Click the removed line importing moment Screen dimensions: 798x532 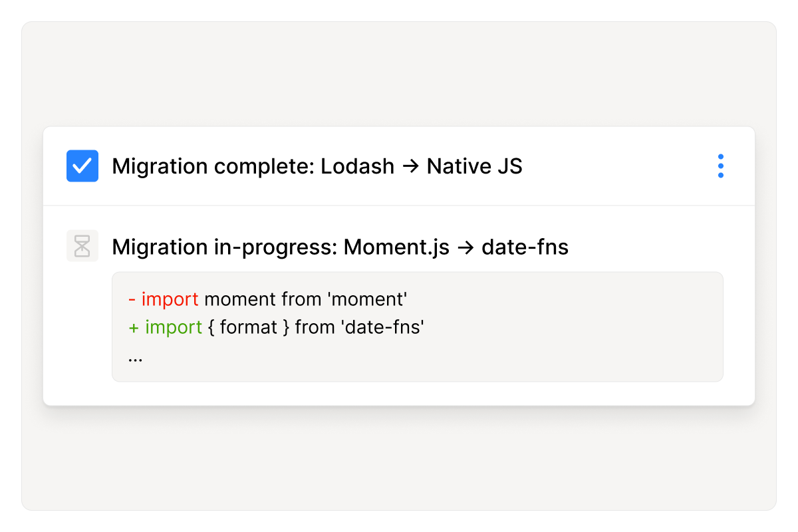click(267, 299)
